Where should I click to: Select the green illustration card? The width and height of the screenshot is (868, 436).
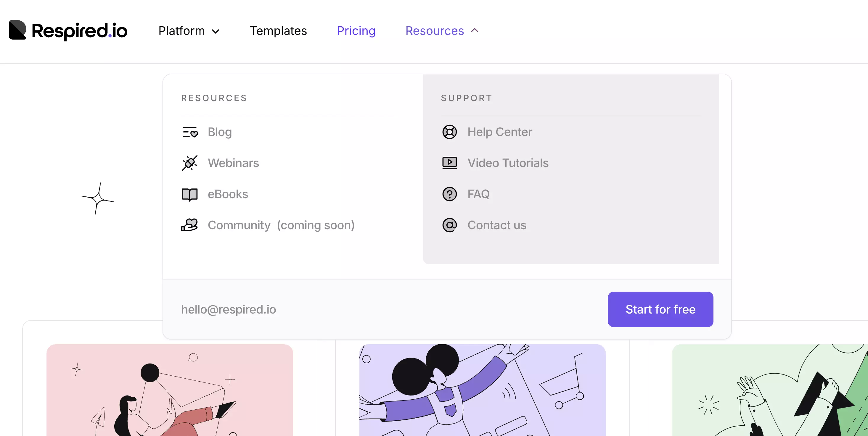pyautogui.click(x=770, y=390)
